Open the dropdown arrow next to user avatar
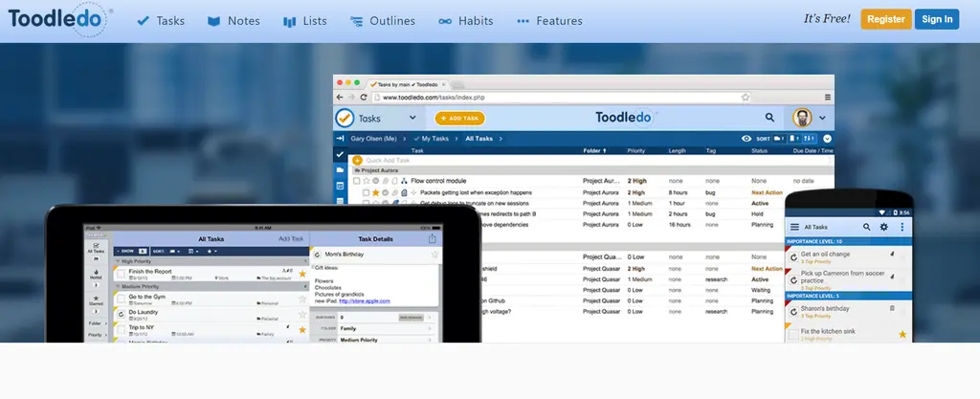 (822, 118)
